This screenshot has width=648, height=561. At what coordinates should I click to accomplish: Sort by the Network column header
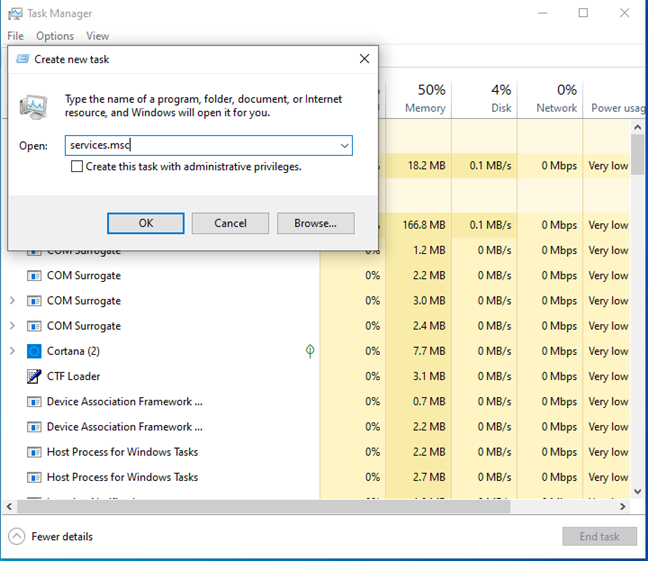click(550, 99)
